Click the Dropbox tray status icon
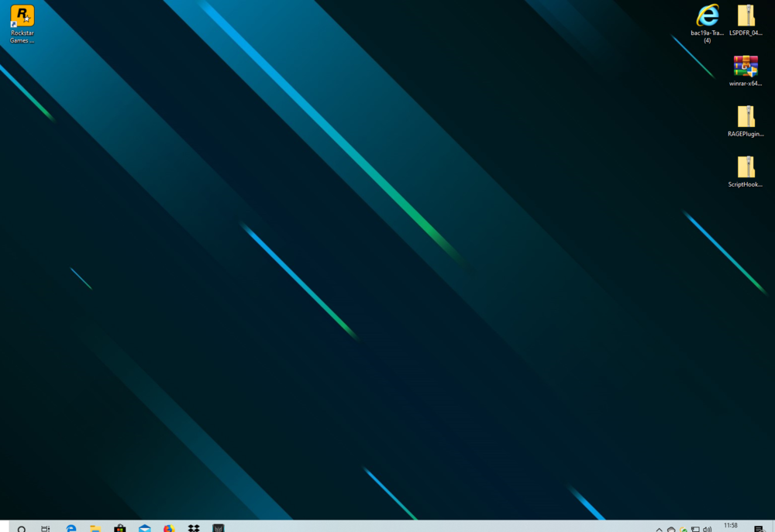This screenshot has width=775, height=532. click(x=671, y=529)
